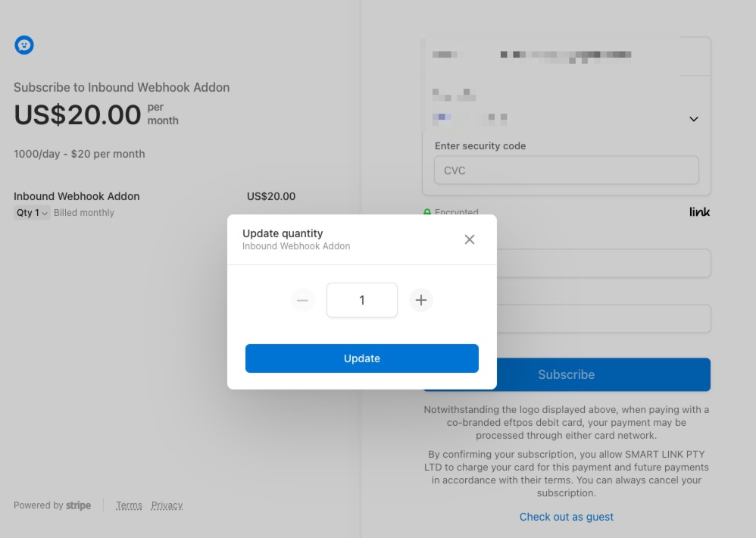Click the quantity number field

pyautogui.click(x=362, y=300)
